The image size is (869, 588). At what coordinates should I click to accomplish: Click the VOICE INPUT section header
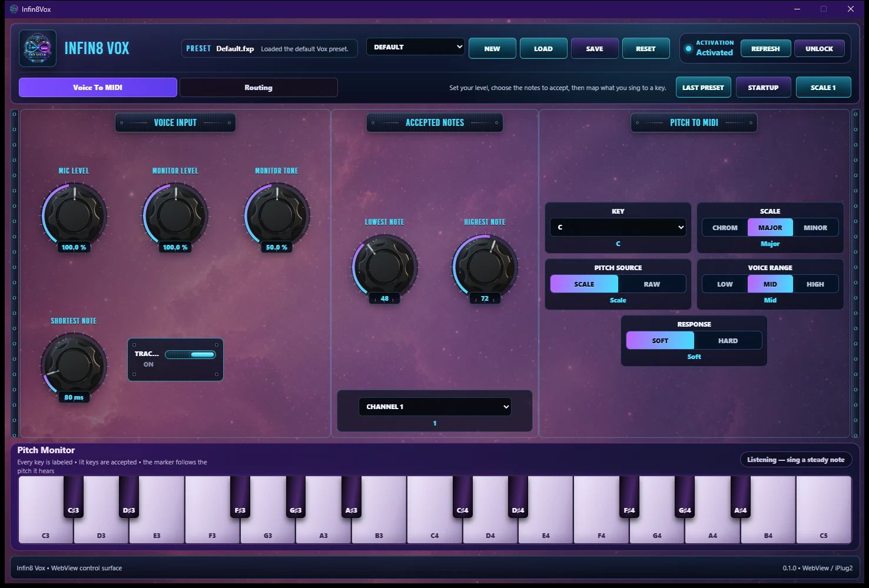[175, 122]
